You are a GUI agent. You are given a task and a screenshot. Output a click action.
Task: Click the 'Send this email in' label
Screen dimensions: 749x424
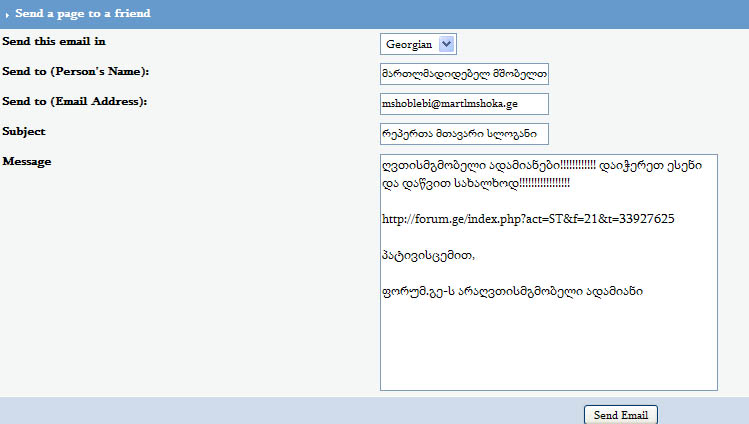54,42
